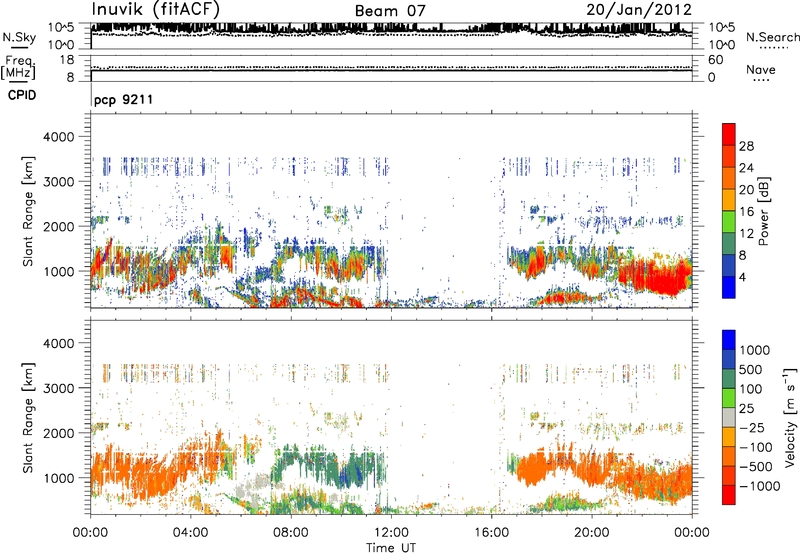Click the 'CPID' row label
The width and height of the screenshot is (800, 554).
click(21, 95)
